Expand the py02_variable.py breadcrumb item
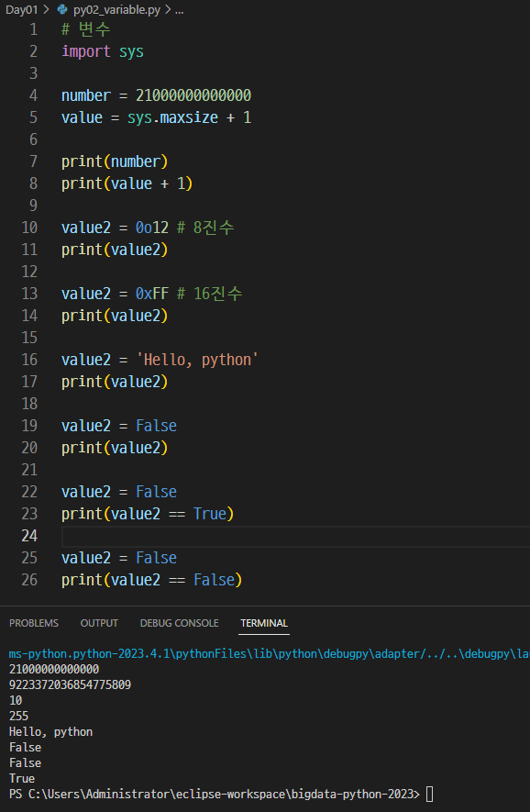Image resolution: width=530 pixels, height=812 pixels. [x=116, y=10]
